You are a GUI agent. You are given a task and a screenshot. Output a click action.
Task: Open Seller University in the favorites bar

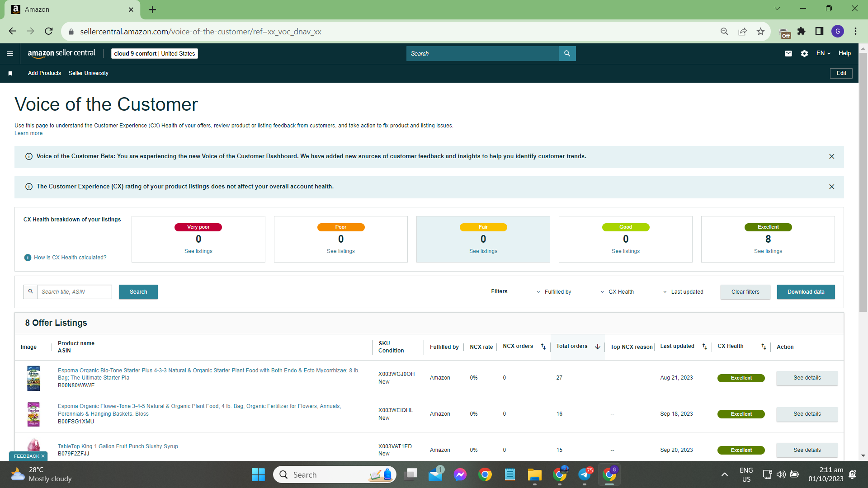coord(89,73)
